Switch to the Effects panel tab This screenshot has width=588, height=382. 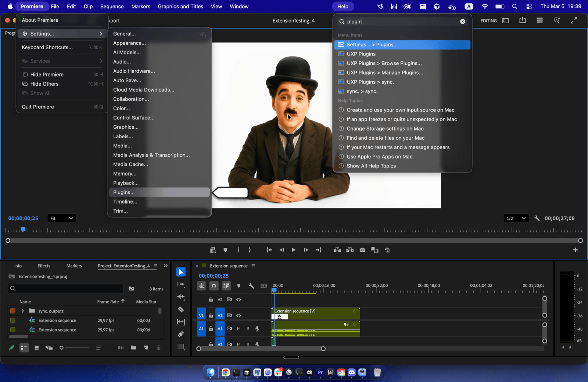coord(44,266)
